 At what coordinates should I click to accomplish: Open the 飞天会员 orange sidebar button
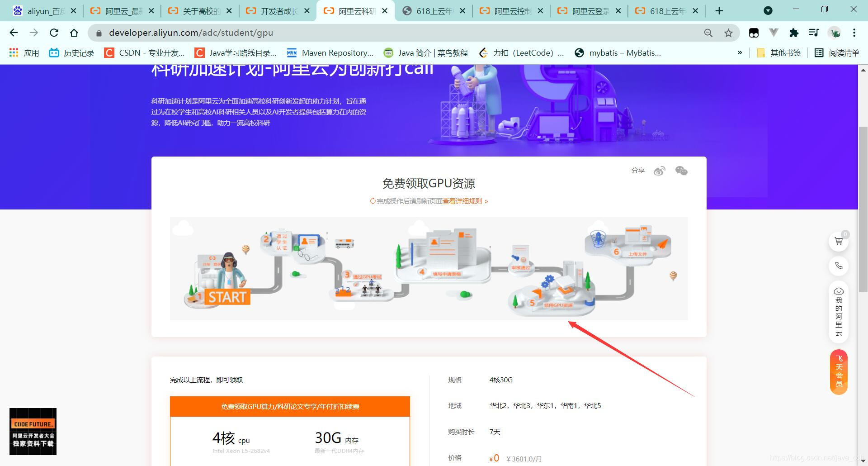point(839,372)
